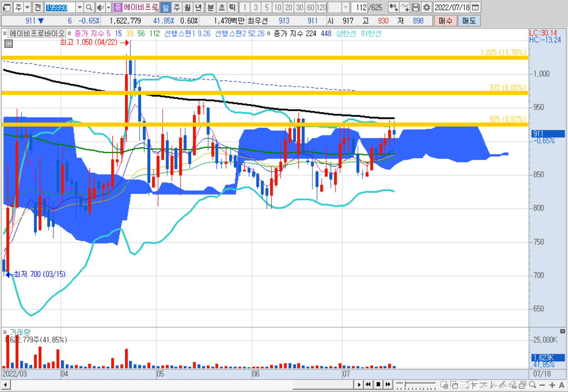This screenshot has height=392, width=568.
Task: Click the second overlapping-windows icon in the bottom toolbar
Action: coord(454,385)
